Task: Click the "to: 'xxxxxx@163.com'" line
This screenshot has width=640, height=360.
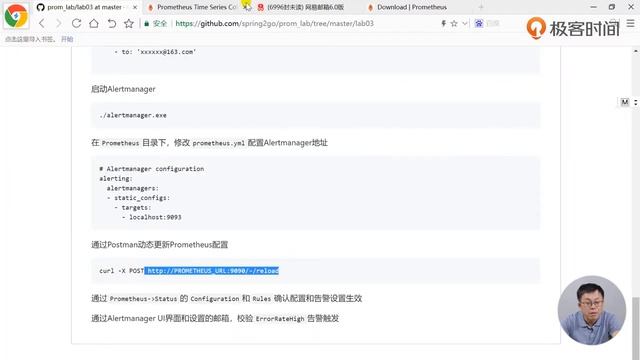Action: (x=156, y=52)
